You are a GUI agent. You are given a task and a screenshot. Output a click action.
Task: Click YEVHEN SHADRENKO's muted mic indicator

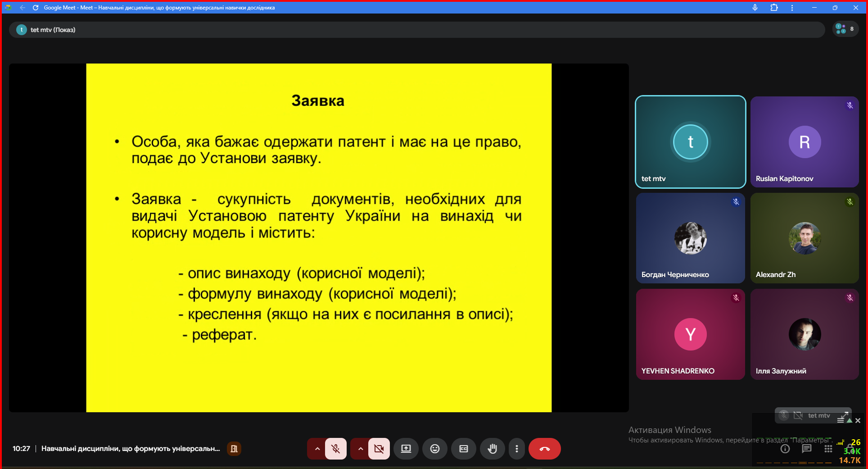tap(736, 298)
